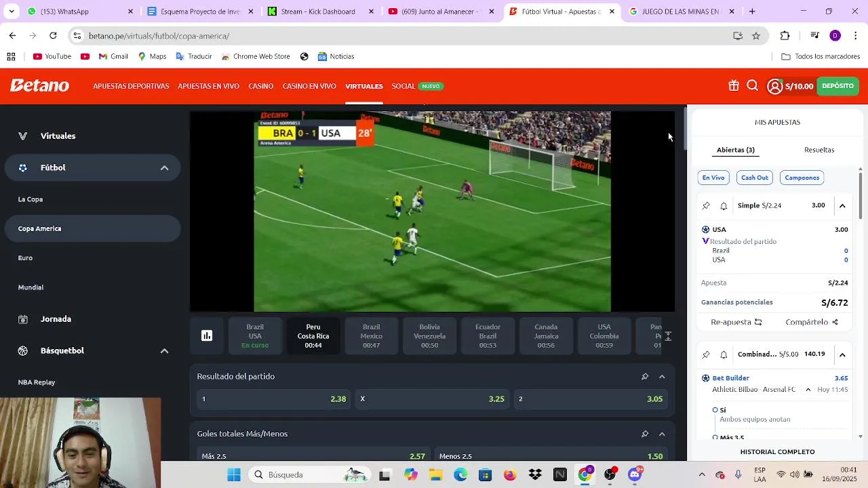Collapse the Básquetbol sidebar section
This screenshot has height=488, width=868.
click(164, 350)
